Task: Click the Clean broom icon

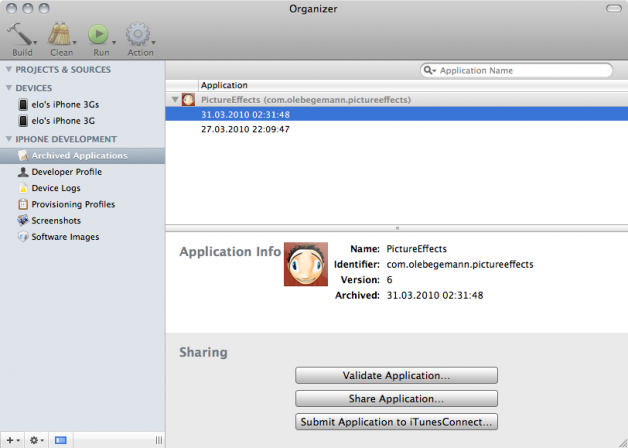Action: tap(60, 33)
